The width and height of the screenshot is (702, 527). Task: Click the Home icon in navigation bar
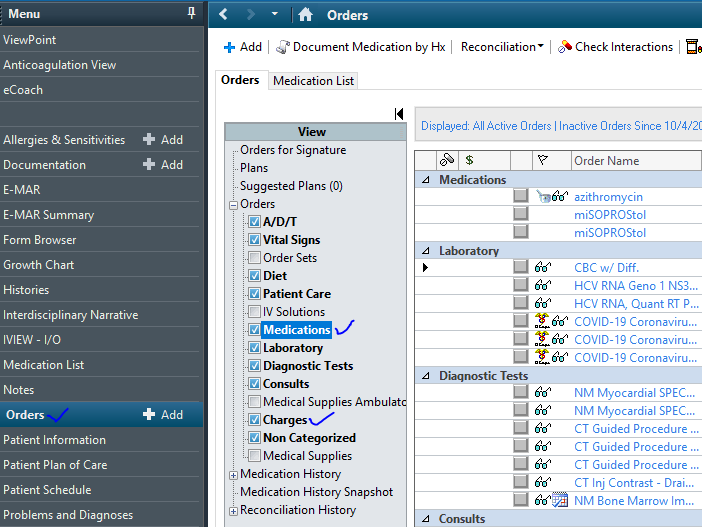[x=306, y=15]
